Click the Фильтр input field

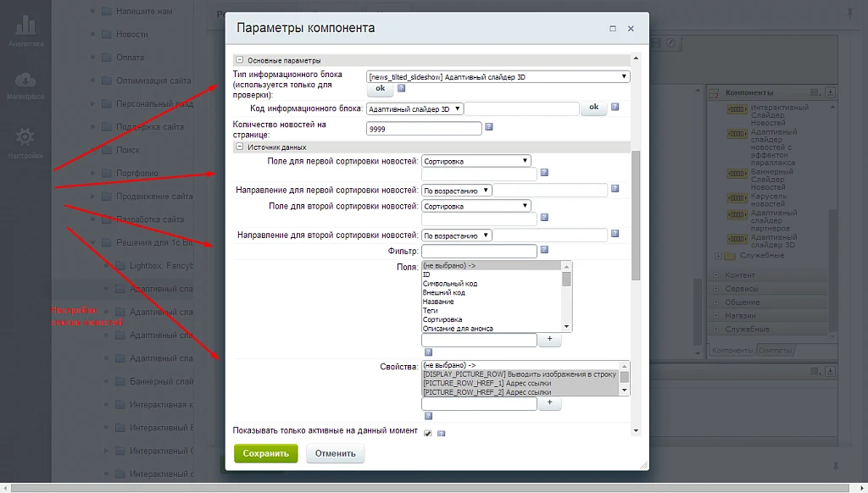tap(480, 252)
